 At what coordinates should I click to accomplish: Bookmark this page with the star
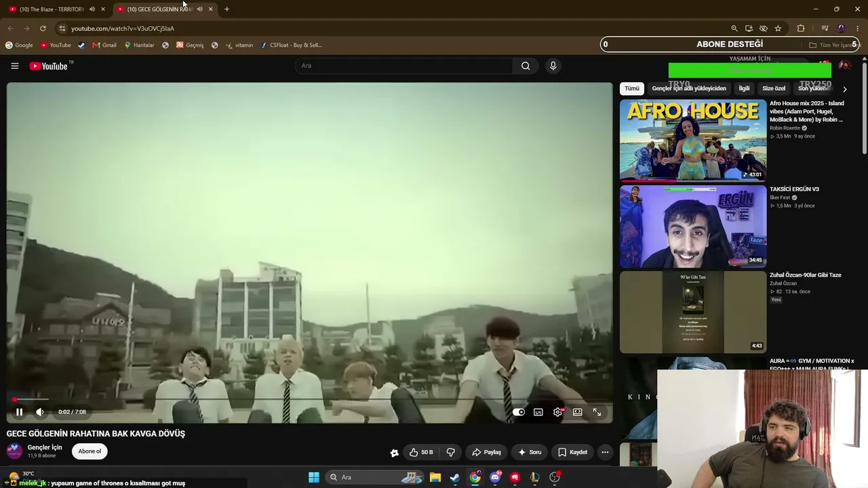(778, 28)
